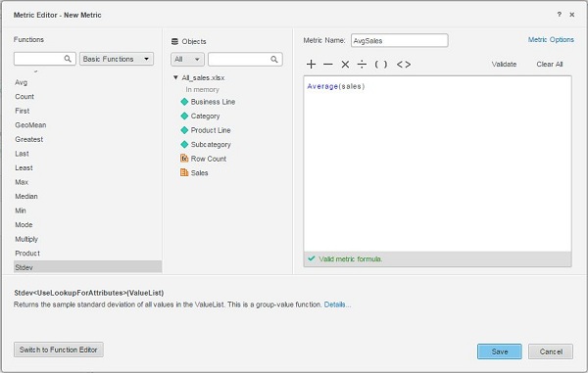Select the Sales metric label
588x373 pixels.
[199, 172]
